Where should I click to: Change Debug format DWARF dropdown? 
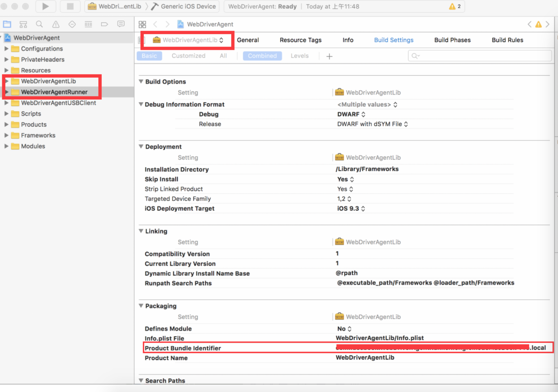(x=351, y=114)
